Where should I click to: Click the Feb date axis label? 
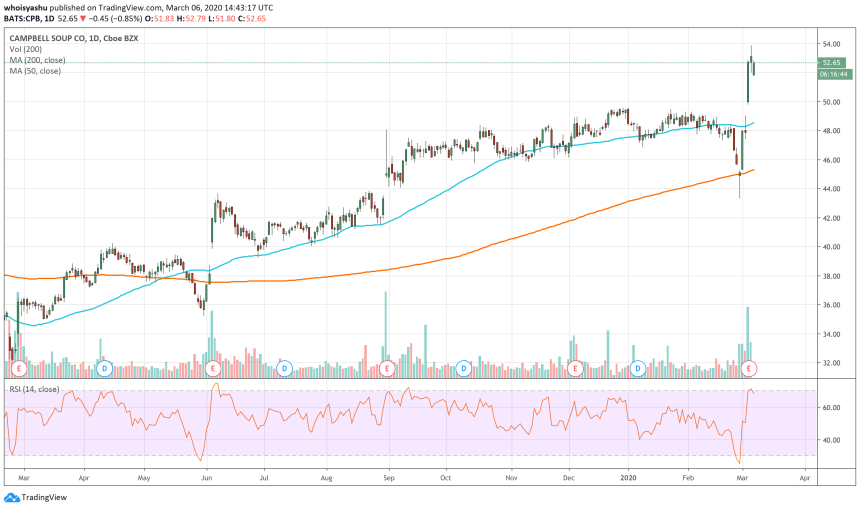coord(688,478)
